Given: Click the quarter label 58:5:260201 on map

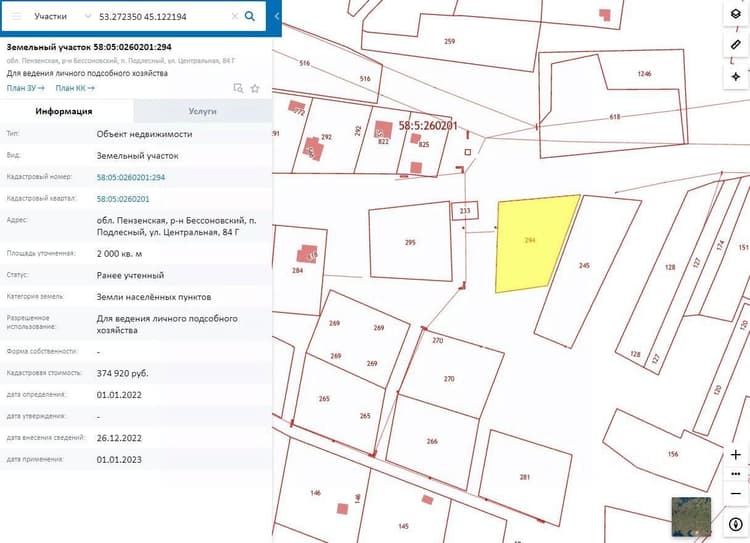Looking at the screenshot, I should point(428,126).
